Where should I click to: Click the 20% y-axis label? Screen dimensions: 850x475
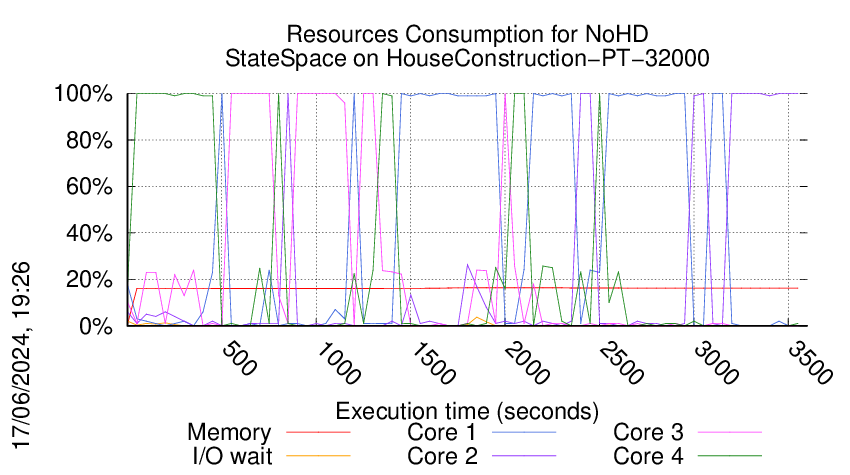pos(89,280)
